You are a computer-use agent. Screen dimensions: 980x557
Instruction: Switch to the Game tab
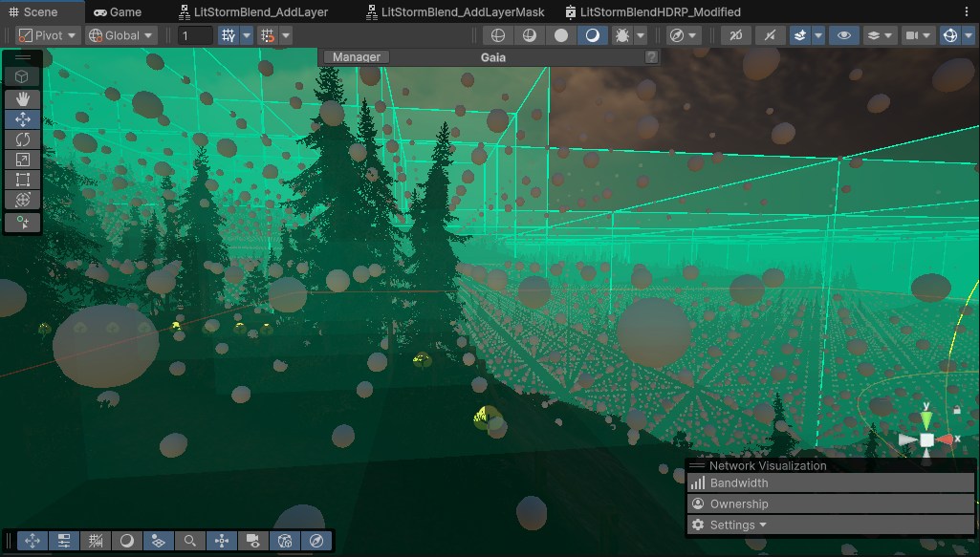click(x=117, y=12)
